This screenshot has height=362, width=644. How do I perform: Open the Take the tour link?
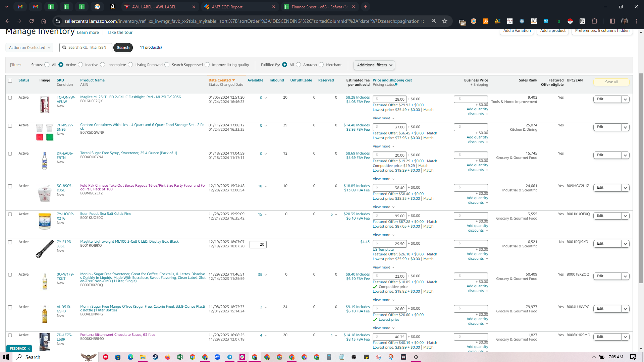(x=120, y=33)
